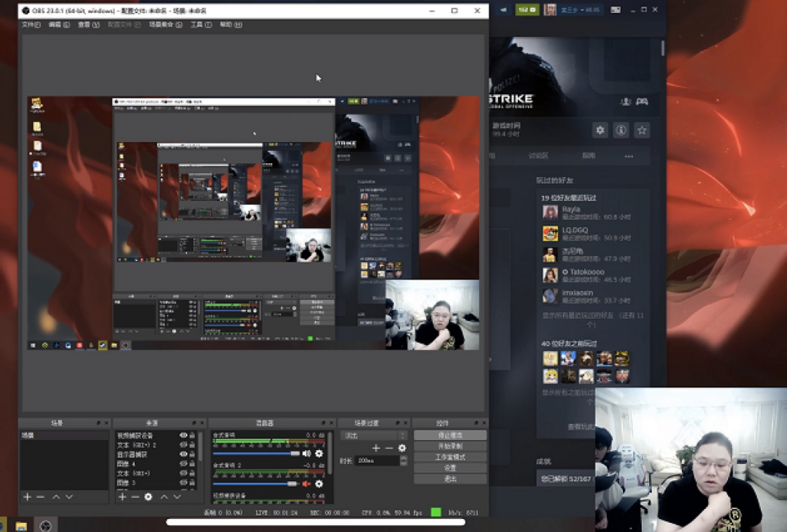Open Steam game info icon
Viewport: 787px width, 532px height.
621,130
